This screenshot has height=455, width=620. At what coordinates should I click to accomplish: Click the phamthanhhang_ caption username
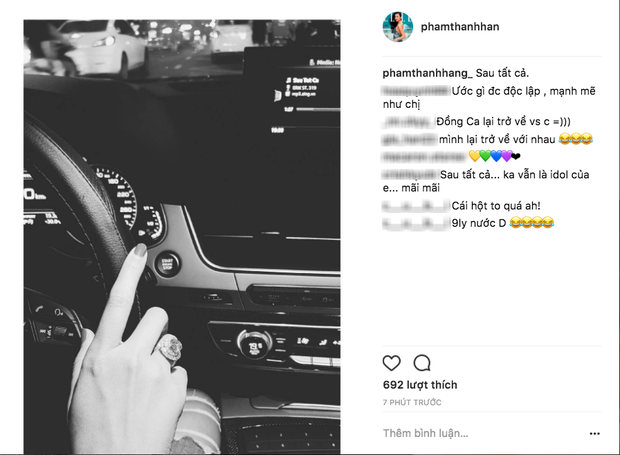point(427,73)
